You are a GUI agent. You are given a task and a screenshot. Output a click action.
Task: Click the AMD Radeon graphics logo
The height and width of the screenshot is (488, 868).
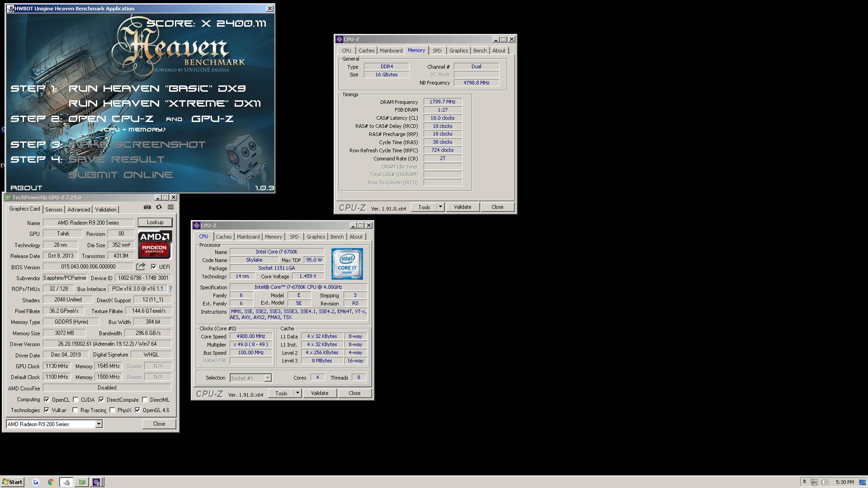pos(155,244)
